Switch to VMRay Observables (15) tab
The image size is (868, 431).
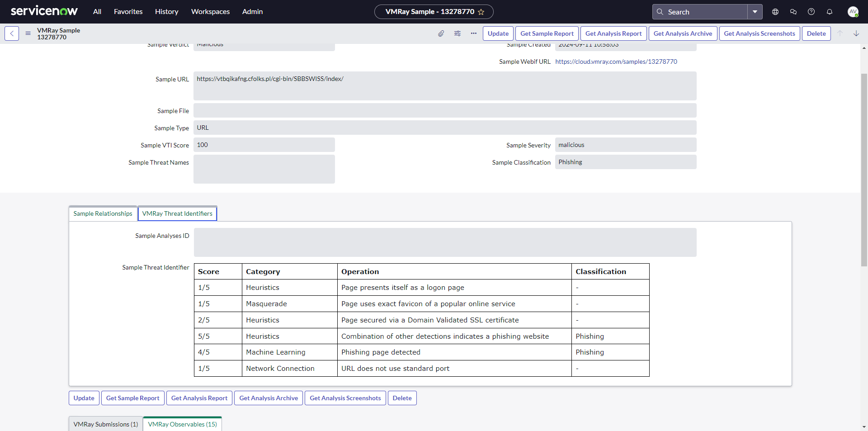tap(183, 424)
